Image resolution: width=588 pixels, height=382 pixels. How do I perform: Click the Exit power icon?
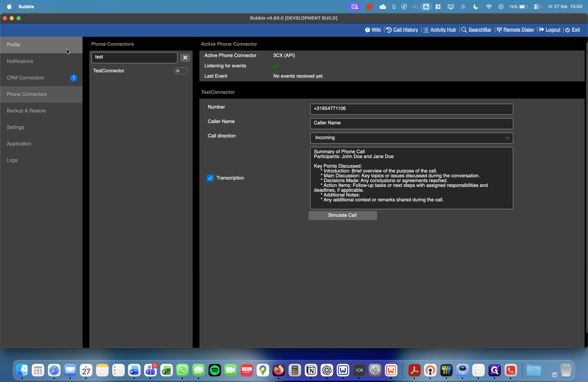(x=568, y=30)
